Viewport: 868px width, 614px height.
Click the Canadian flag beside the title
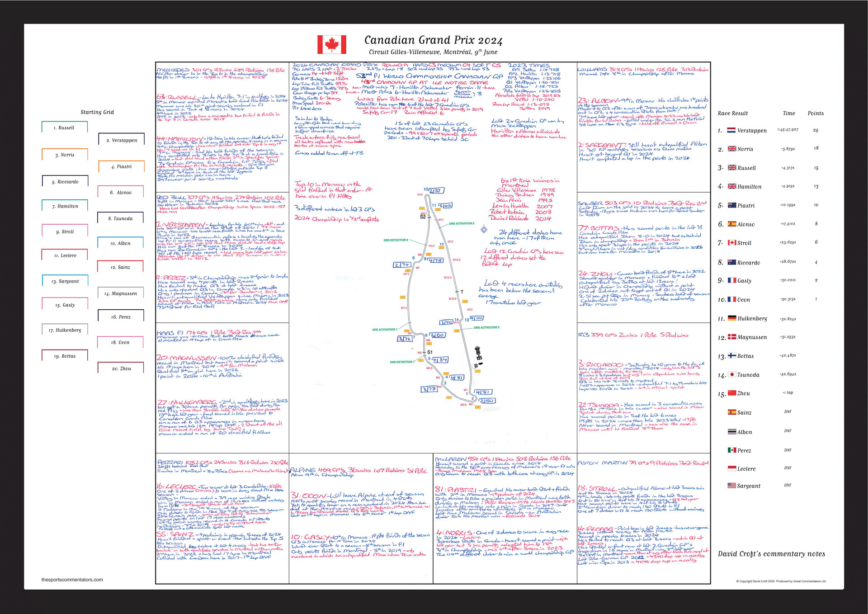(x=331, y=45)
